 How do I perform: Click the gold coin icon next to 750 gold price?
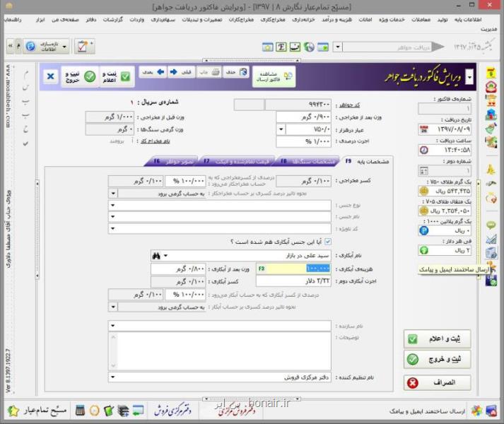[424, 191]
